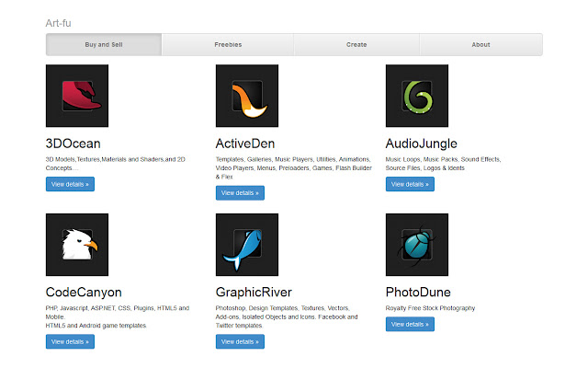588x368 pixels.
Task: Click the 'Royalty Free Stock Photography' text
Action: pyautogui.click(x=430, y=308)
